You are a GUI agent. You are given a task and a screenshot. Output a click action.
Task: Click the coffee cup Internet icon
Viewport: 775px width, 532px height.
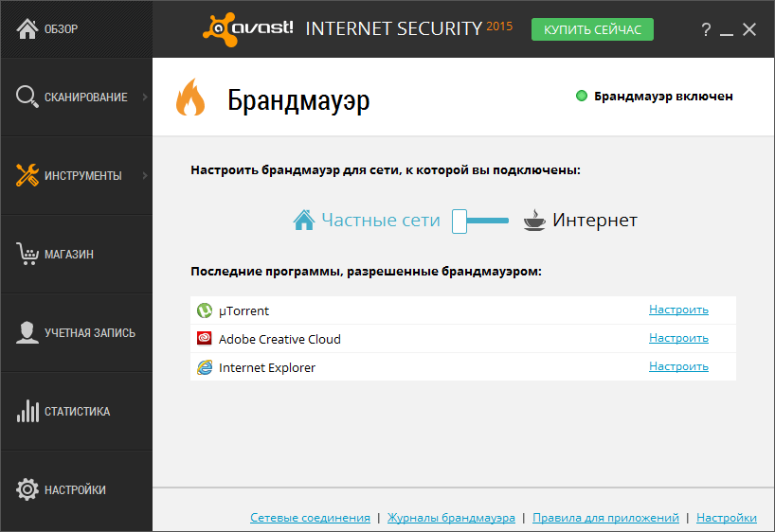[x=534, y=220]
